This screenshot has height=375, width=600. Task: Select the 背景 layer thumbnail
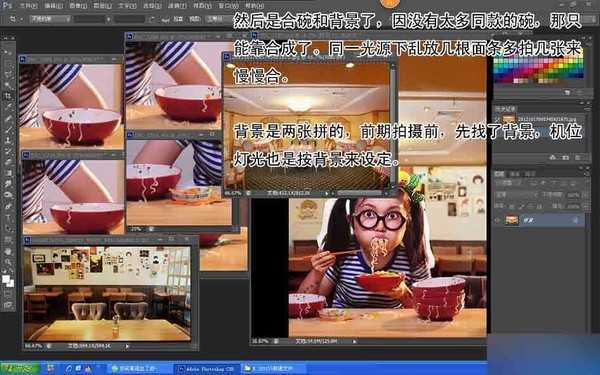512,220
